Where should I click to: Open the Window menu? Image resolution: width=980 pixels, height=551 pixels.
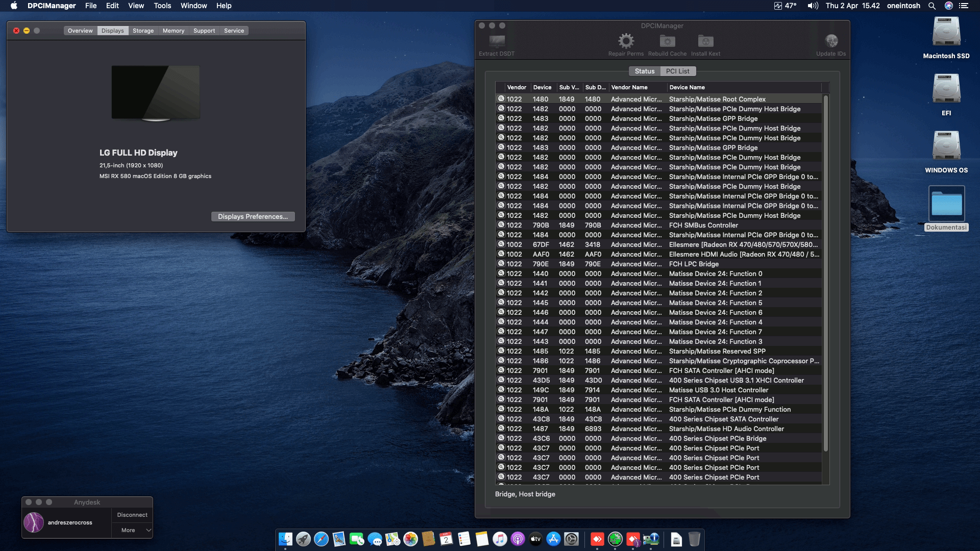193,6
